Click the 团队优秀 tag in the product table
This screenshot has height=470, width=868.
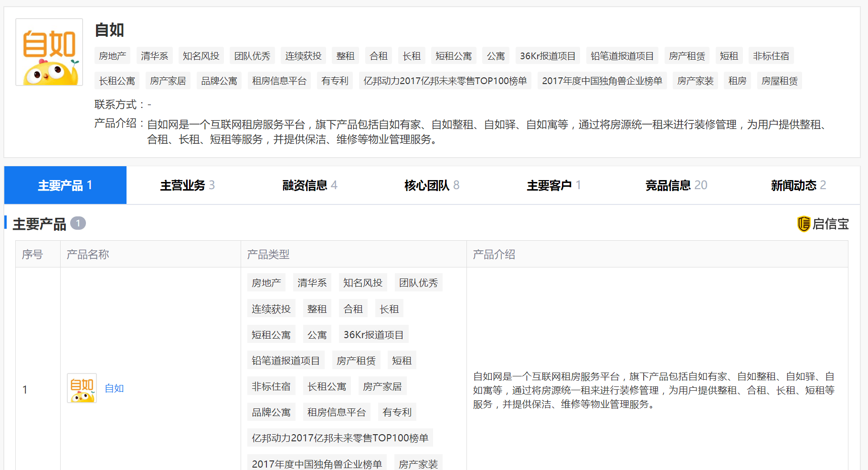pos(419,283)
